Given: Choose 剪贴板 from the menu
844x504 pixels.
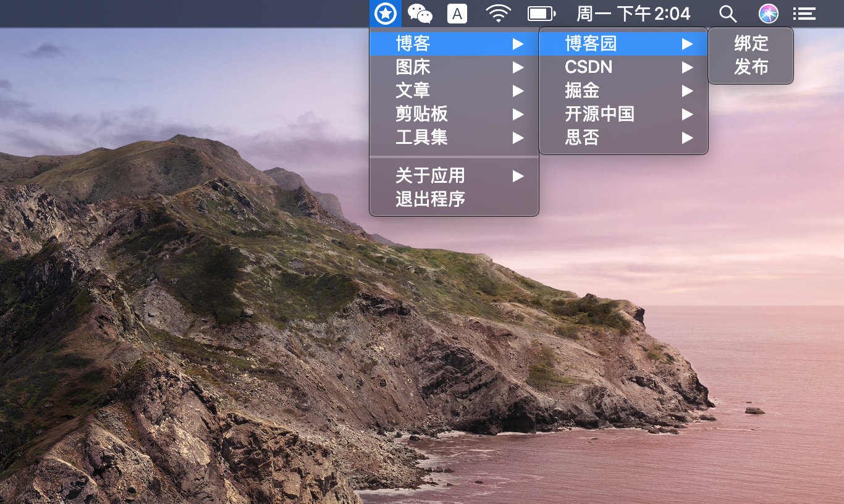Looking at the screenshot, I should point(454,114).
